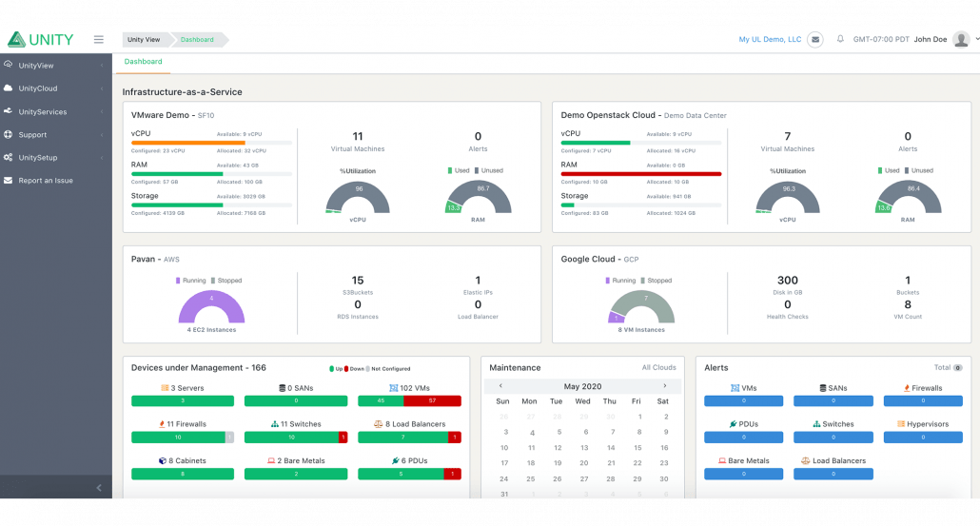The image size is (980, 526).
Task: Toggle the hamburger menu icon
Action: [x=99, y=39]
